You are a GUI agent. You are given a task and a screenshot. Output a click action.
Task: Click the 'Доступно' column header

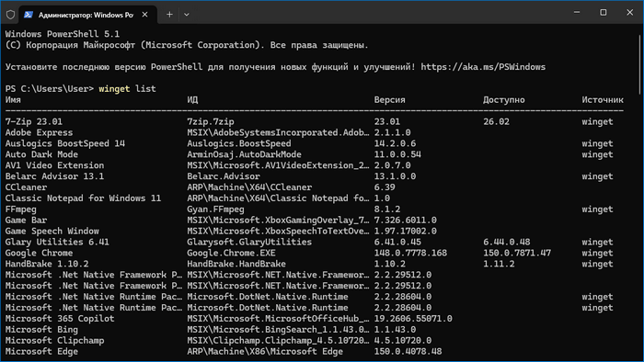pyautogui.click(x=503, y=99)
